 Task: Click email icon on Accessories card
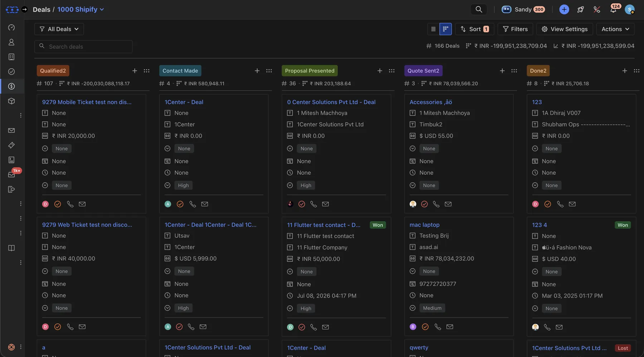448,204
